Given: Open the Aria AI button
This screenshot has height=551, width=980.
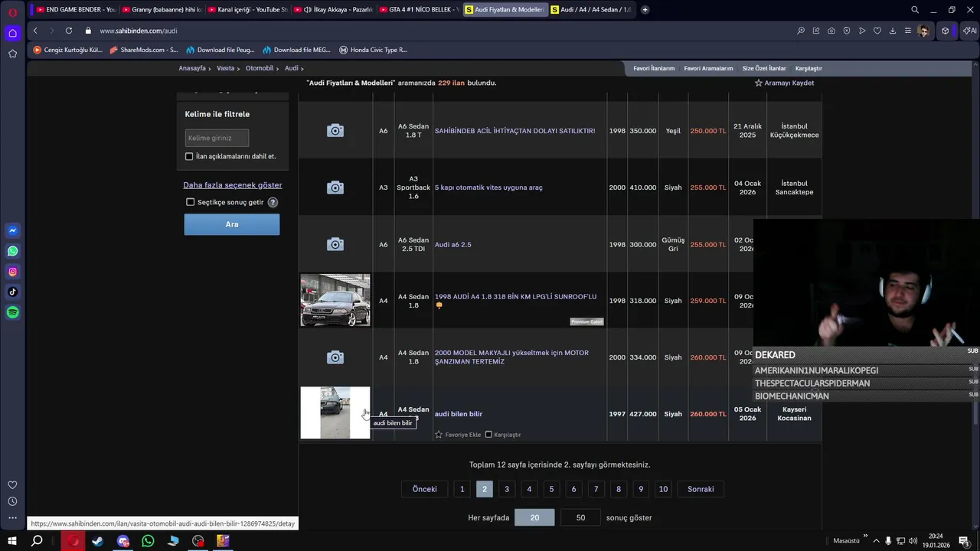Looking at the screenshot, I should click(x=969, y=31).
